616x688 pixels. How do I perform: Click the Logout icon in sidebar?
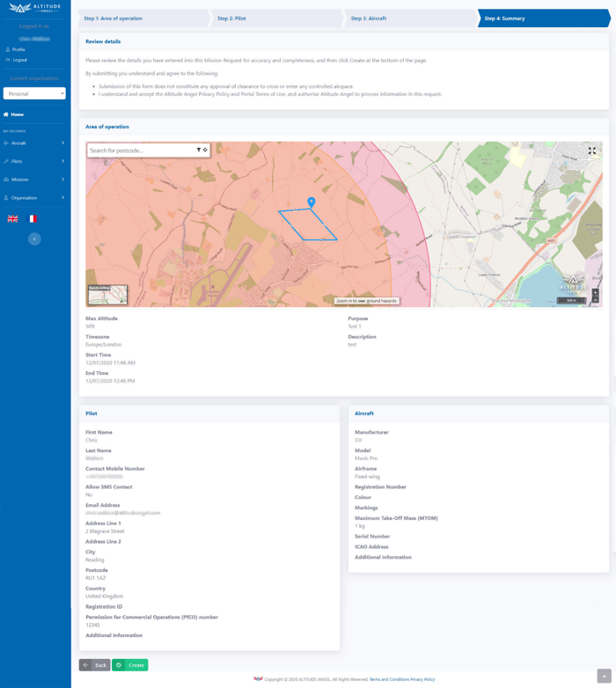pyautogui.click(x=8, y=60)
